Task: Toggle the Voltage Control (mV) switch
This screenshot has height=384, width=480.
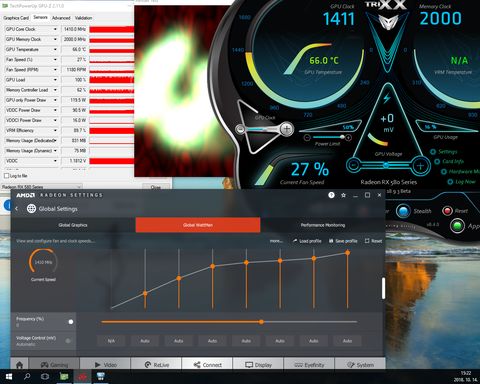Action: [68, 341]
